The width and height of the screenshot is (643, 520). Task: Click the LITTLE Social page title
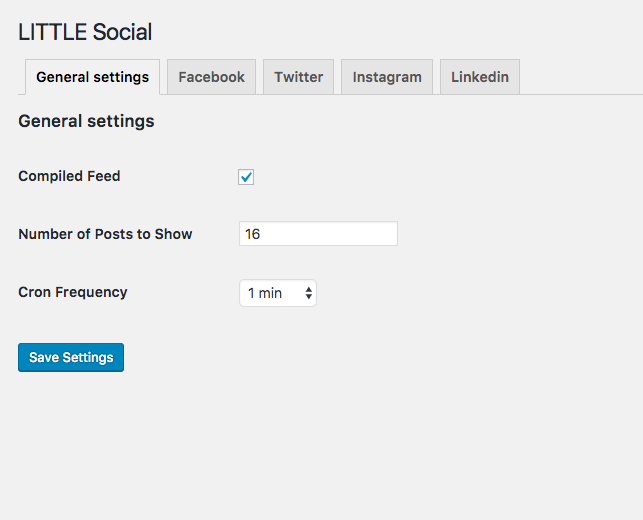(85, 32)
